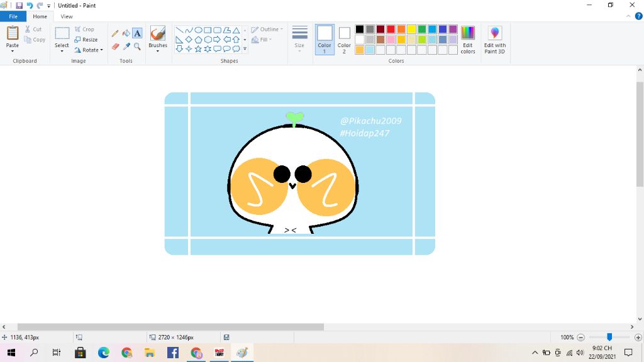Select Color 1 foreground box

point(325,40)
